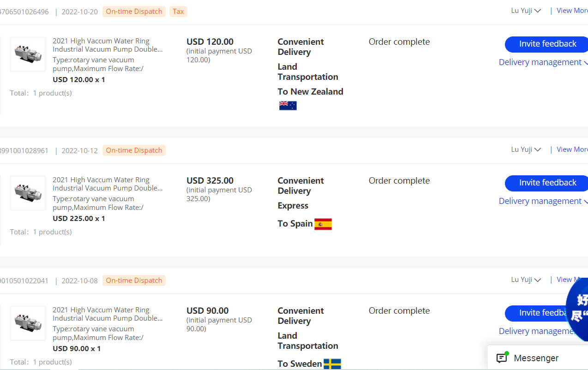The height and width of the screenshot is (370, 588).
Task: Open vacuum pump thumbnail in USD 120.00 order
Action: coord(28,54)
